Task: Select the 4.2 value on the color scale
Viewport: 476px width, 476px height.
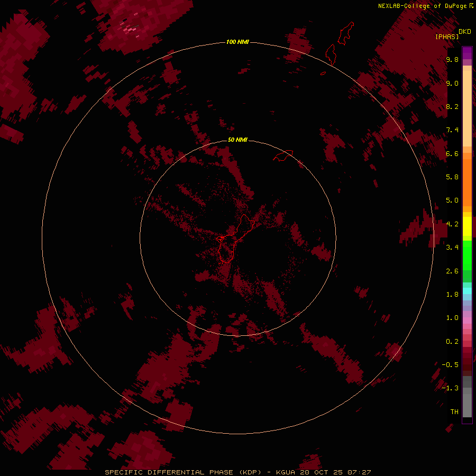Action: point(452,224)
